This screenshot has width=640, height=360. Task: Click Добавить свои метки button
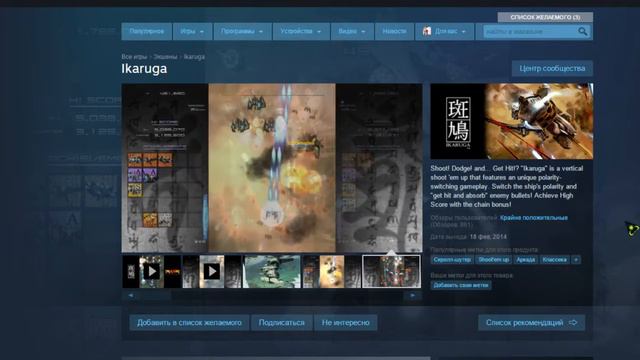[x=461, y=285]
